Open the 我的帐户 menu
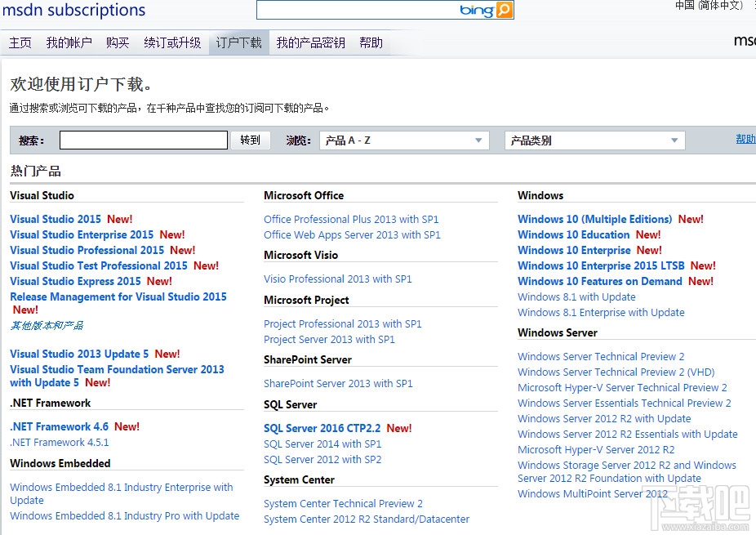Screen dimensions: 756x535 [69, 42]
